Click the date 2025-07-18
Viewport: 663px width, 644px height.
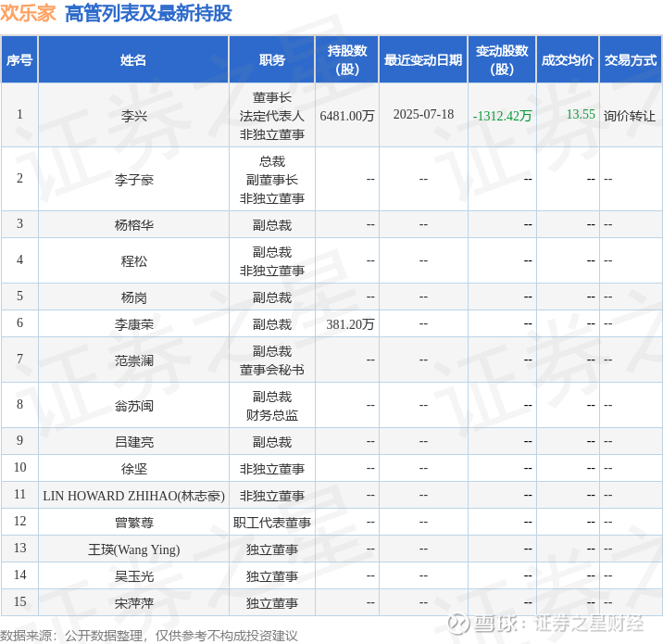(423, 114)
